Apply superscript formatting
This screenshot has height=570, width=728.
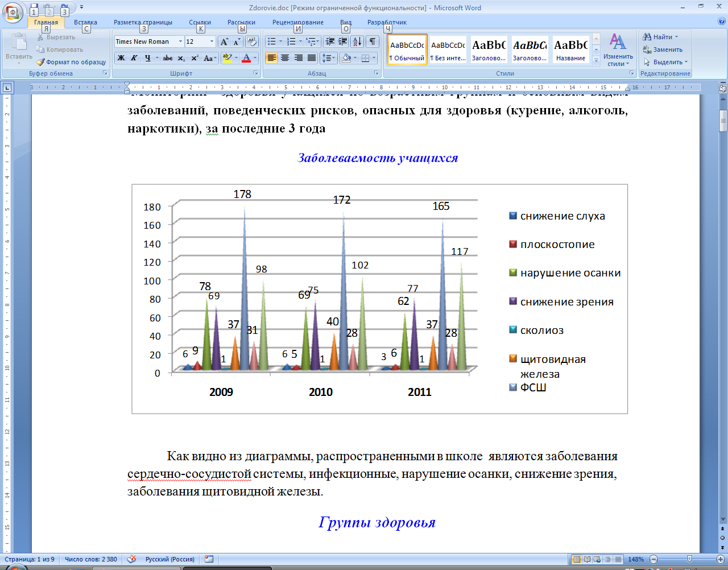pyautogui.click(x=195, y=58)
